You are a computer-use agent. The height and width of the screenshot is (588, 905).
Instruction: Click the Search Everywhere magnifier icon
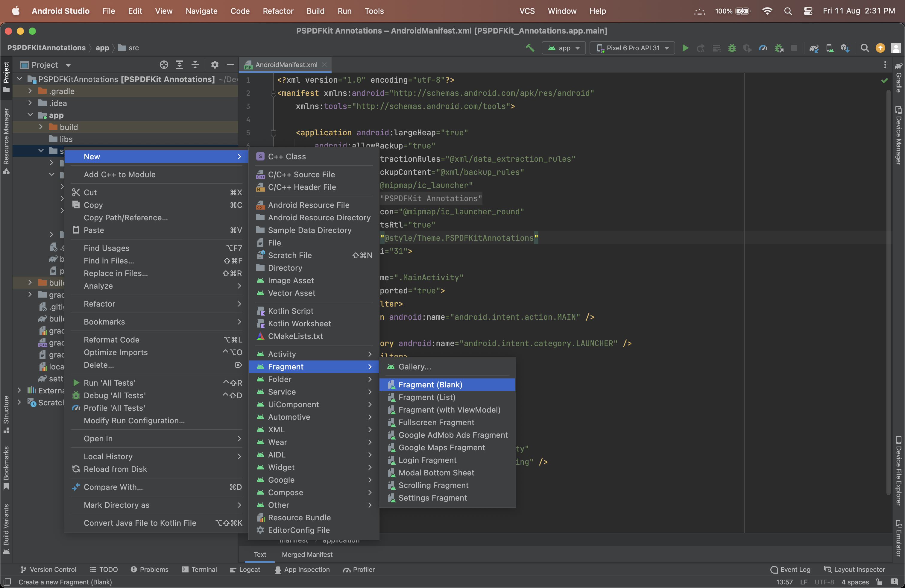click(865, 48)
